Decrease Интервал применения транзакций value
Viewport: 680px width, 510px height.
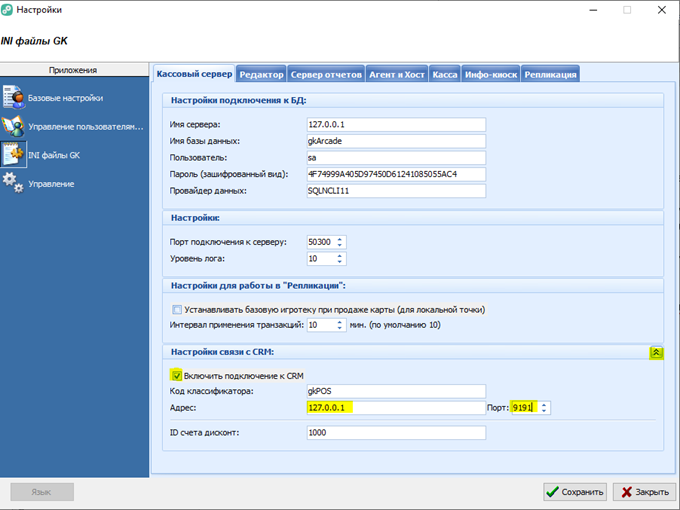point(340,328)
